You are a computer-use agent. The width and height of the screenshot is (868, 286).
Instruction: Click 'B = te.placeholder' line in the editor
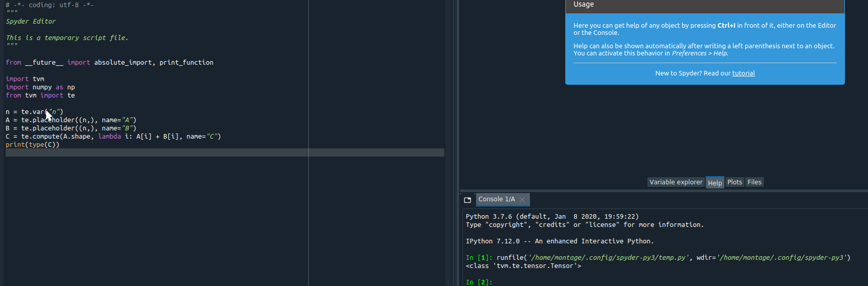(x=71, y=128)
